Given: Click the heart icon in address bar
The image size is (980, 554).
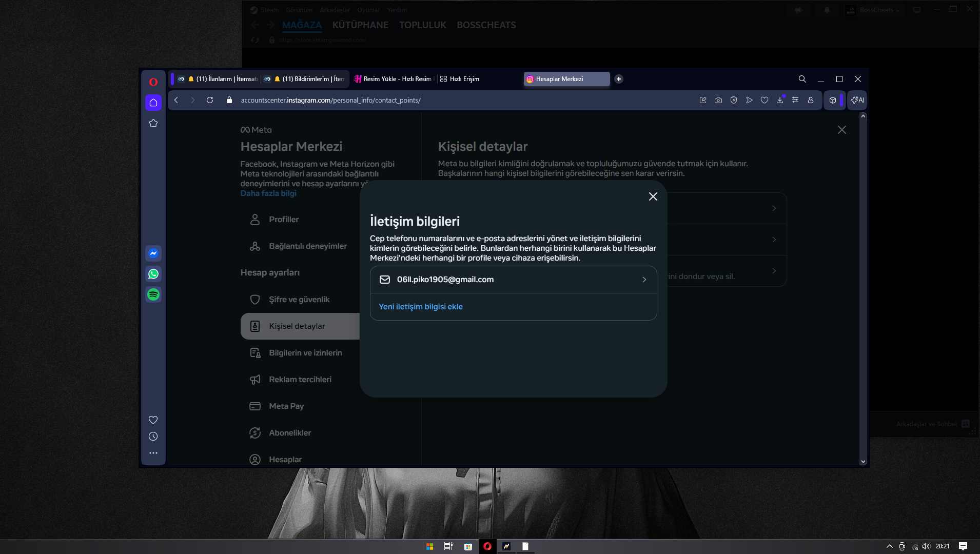Looking at the screenshot, I should (765, 100).
